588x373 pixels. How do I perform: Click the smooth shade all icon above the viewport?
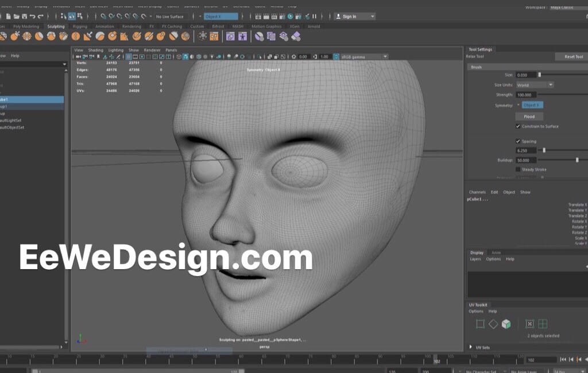(x=185, y=57)
